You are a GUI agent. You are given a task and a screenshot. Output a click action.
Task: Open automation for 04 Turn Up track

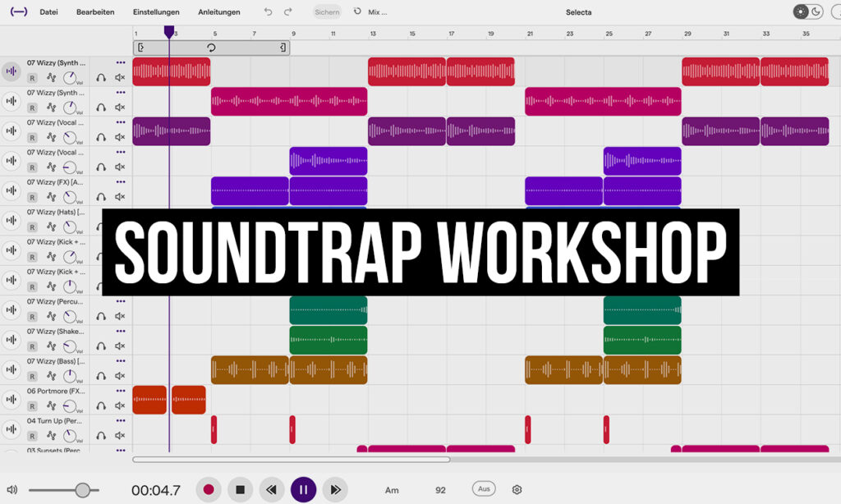[x=51, y=436]
